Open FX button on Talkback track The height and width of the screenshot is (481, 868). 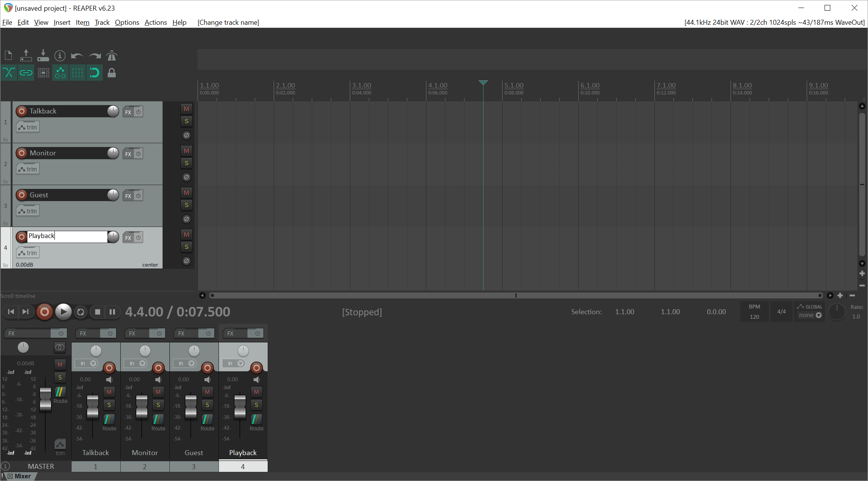tap(128, 112)
